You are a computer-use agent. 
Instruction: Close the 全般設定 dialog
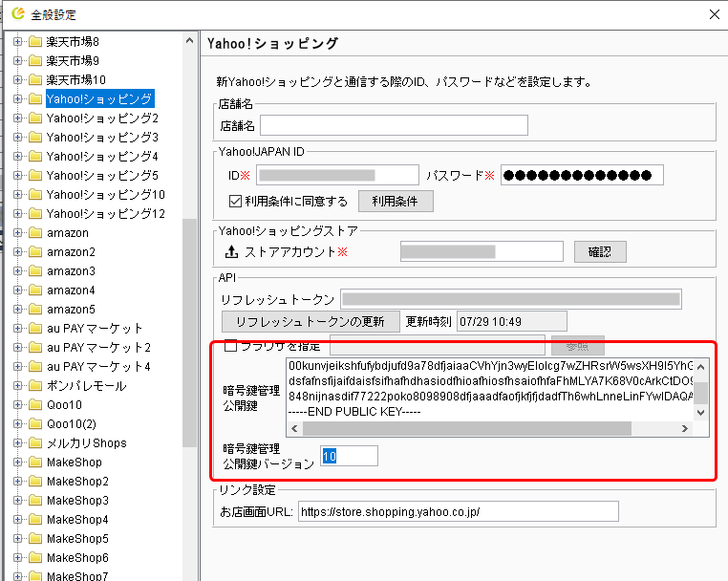715,14
